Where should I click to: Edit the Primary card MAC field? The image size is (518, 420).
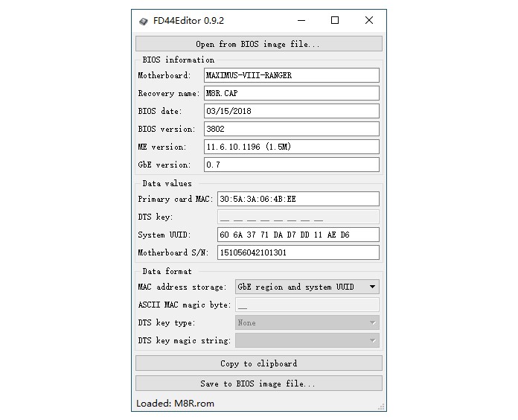(298, 199)
